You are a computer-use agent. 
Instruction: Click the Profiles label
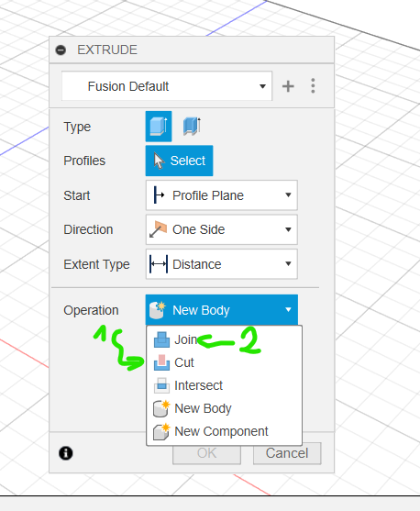pyautogui.click(x=84, y=161)
